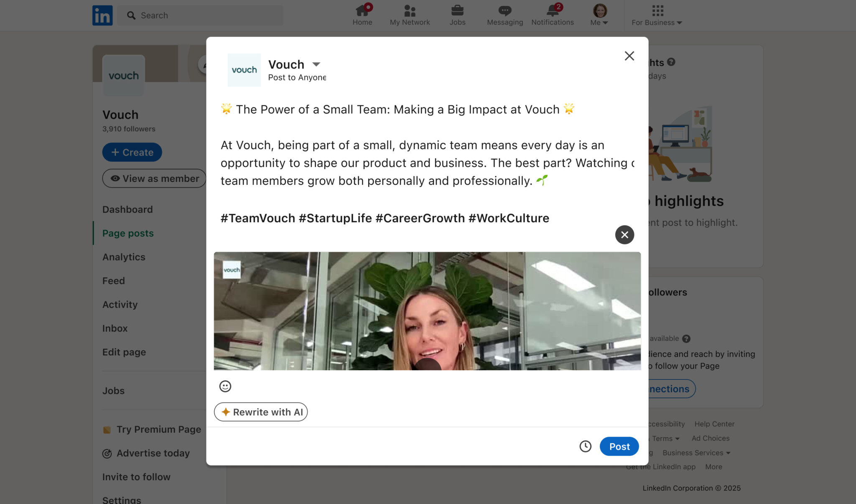Open My Network icon
The width and height of the screenshot is (856, 504).
click(x=410, y=15)
